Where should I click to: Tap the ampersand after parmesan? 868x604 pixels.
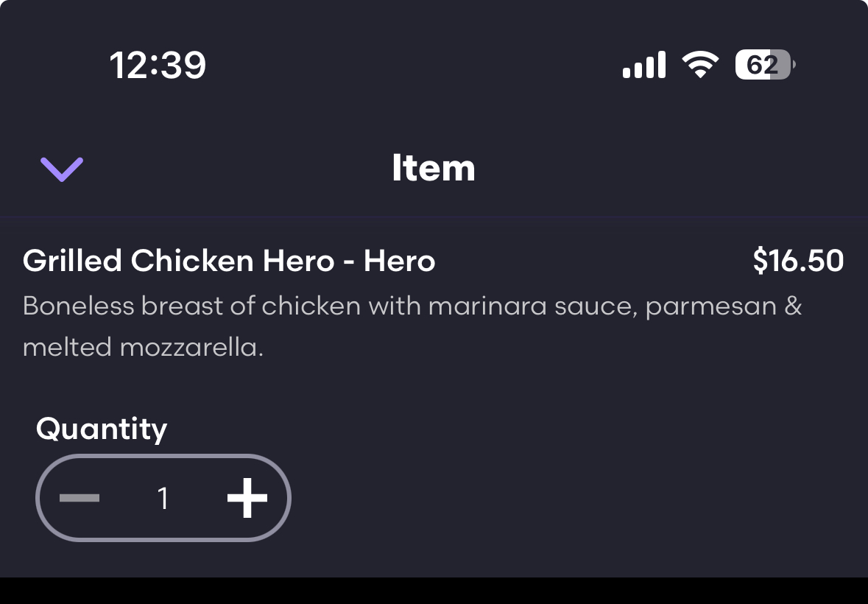click(793, 305)
